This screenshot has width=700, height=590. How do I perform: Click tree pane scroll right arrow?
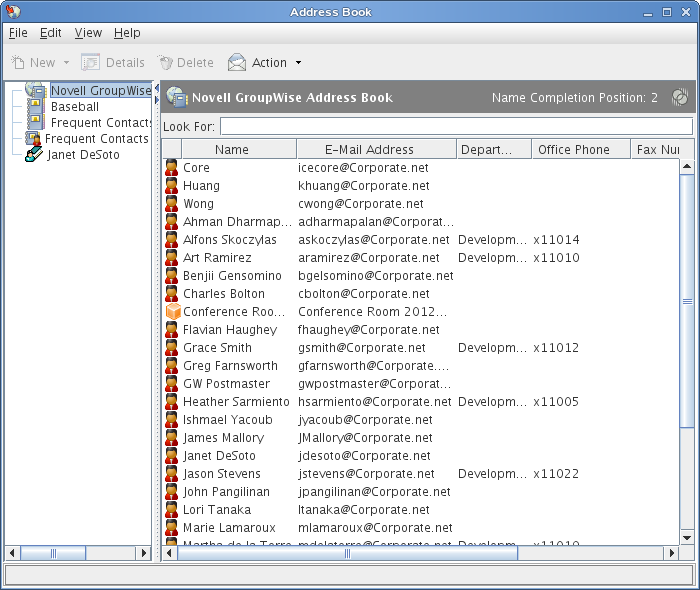(143, 553)
